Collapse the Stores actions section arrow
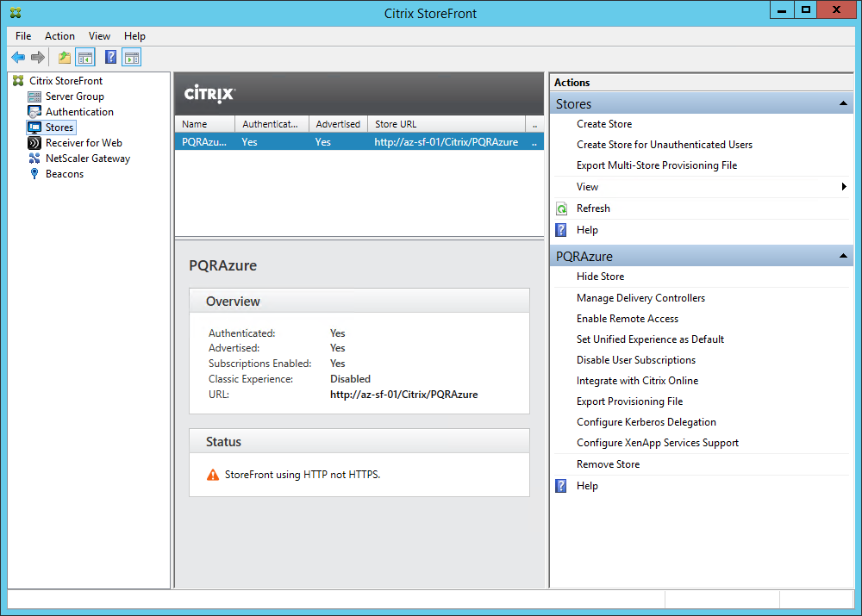The width and height of the screenshot is (862, 616). coord(843,103)
